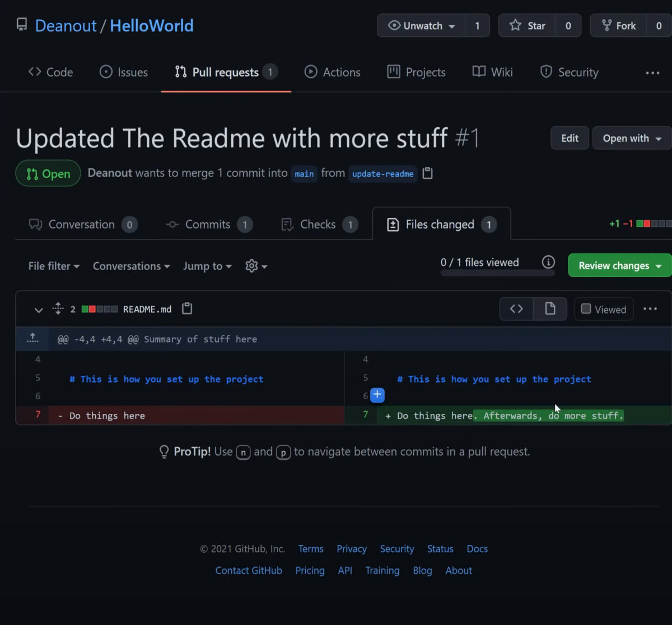Star the HelloWorld repository
The height and width of the screenshot is (625, 672).
(x=527, y=26)
